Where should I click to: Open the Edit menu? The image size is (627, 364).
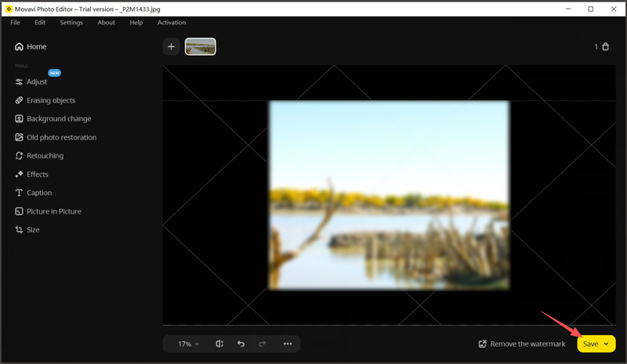point(40,23)
